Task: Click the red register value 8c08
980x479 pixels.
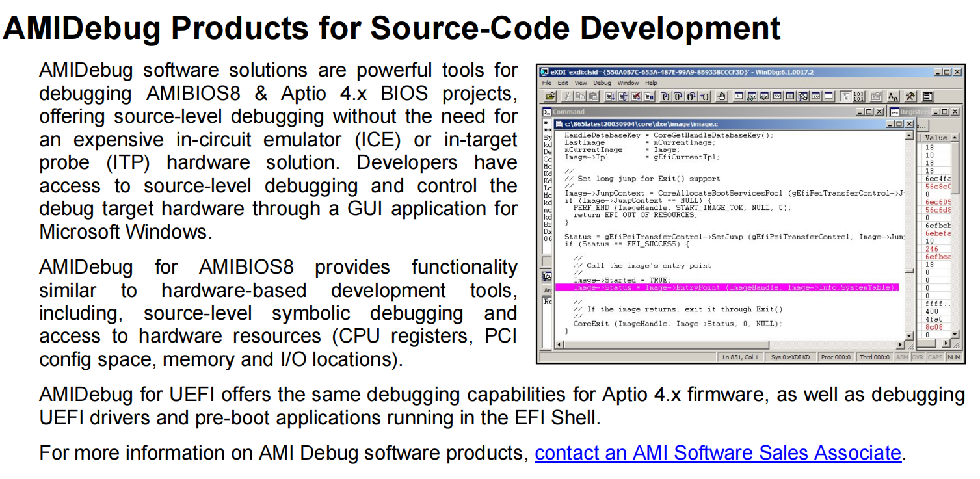Action: tap(934, 326)
